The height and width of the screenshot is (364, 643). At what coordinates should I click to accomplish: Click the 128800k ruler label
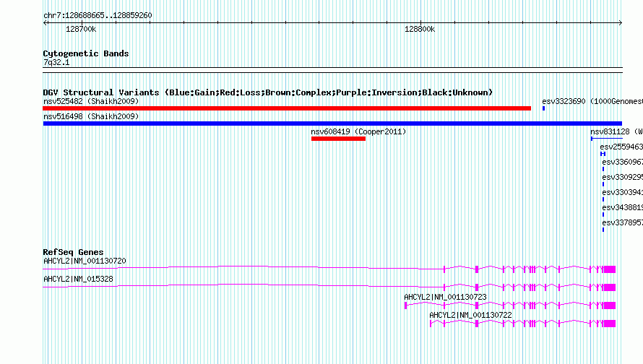[420, 29]
